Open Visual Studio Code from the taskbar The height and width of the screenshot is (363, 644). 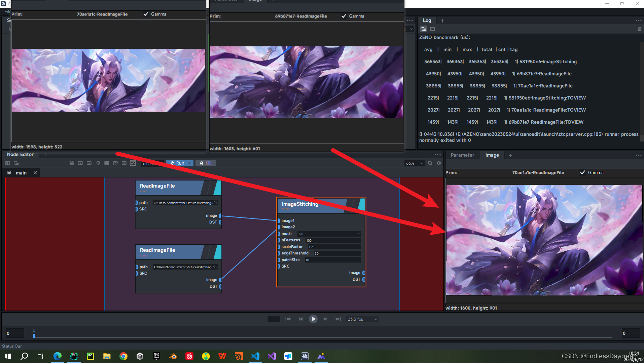[x=255, y=356]
